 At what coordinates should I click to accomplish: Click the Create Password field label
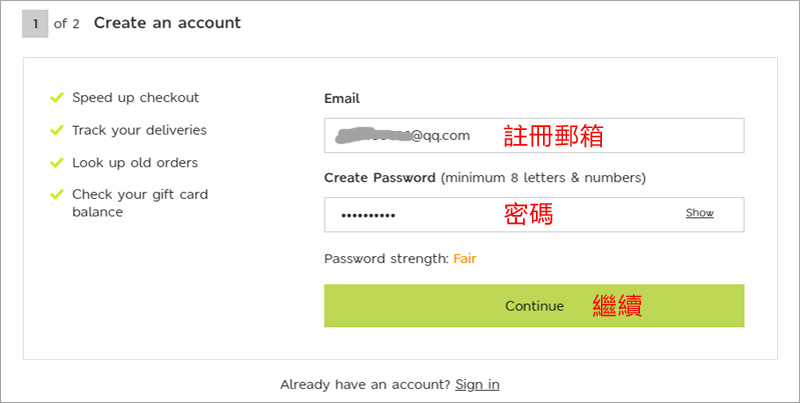pos(379,178)
